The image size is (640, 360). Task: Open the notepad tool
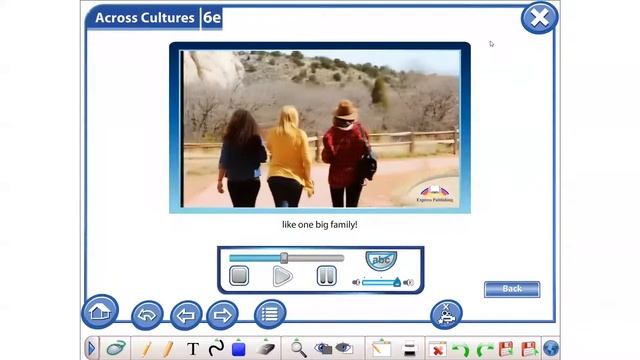click(x=381, y=349)
